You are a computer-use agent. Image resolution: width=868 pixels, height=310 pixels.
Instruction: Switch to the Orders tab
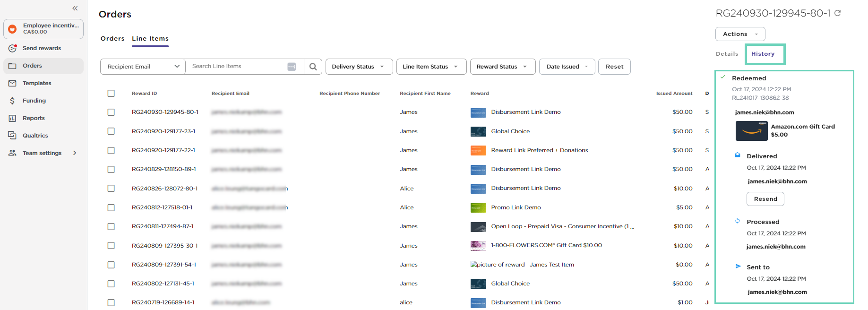(x=112, y=39)
